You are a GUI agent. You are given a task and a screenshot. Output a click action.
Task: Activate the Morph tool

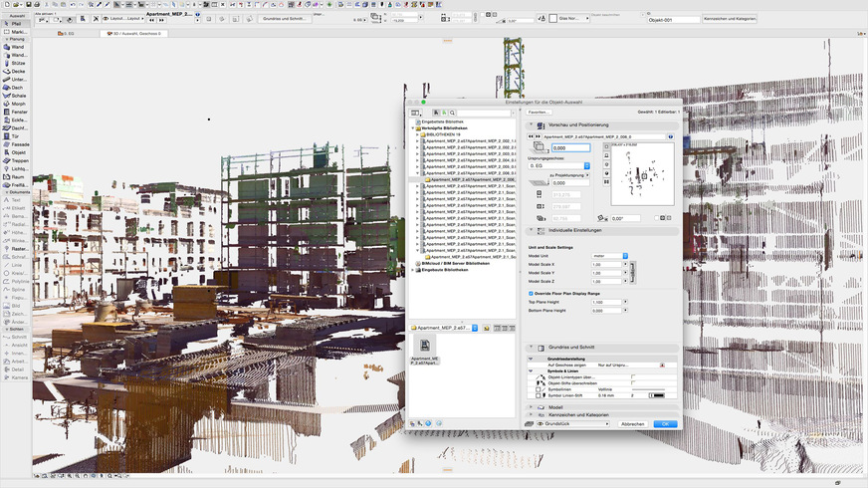(18, 104)
